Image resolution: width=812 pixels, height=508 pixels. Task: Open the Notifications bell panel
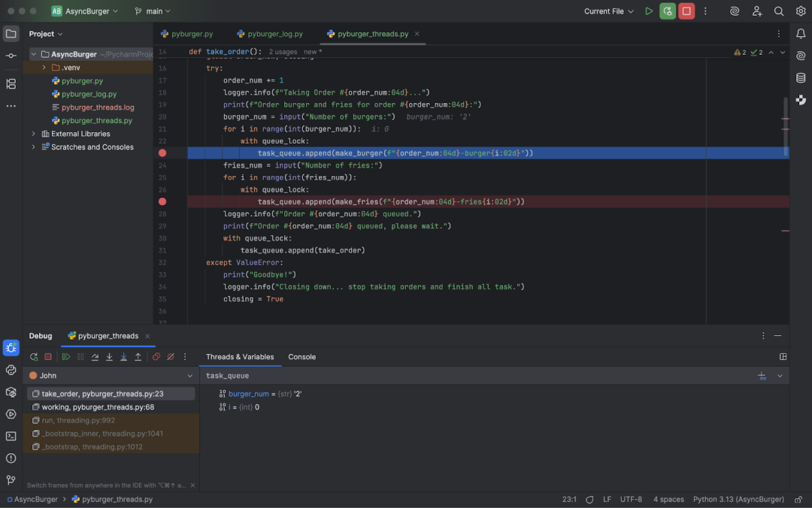(x=801, y=34)
